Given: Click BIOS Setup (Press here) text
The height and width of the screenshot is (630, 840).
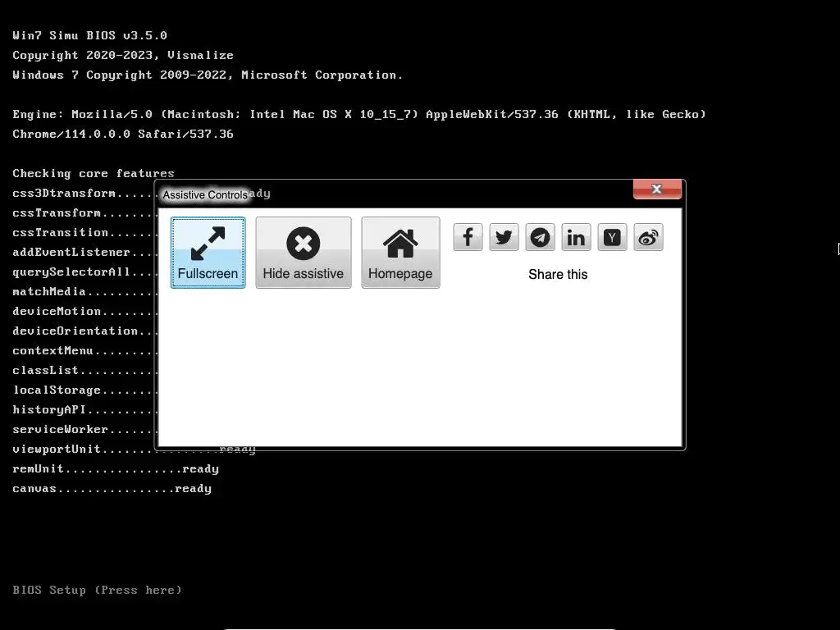Looking at the screenshot, I should point(97,590).
